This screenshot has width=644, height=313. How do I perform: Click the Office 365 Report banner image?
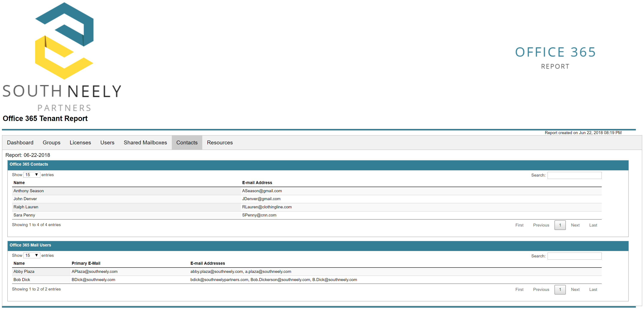(555, 57)
